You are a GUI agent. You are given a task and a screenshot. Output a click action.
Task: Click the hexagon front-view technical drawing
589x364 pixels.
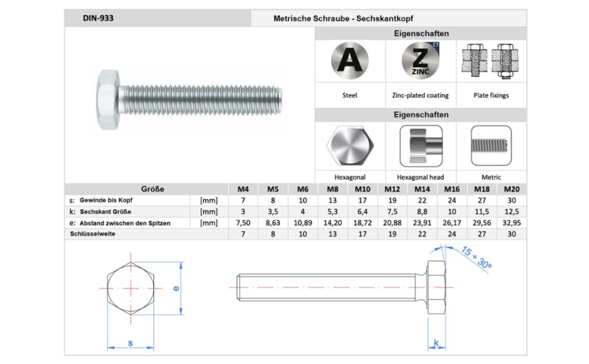[131, 288]
